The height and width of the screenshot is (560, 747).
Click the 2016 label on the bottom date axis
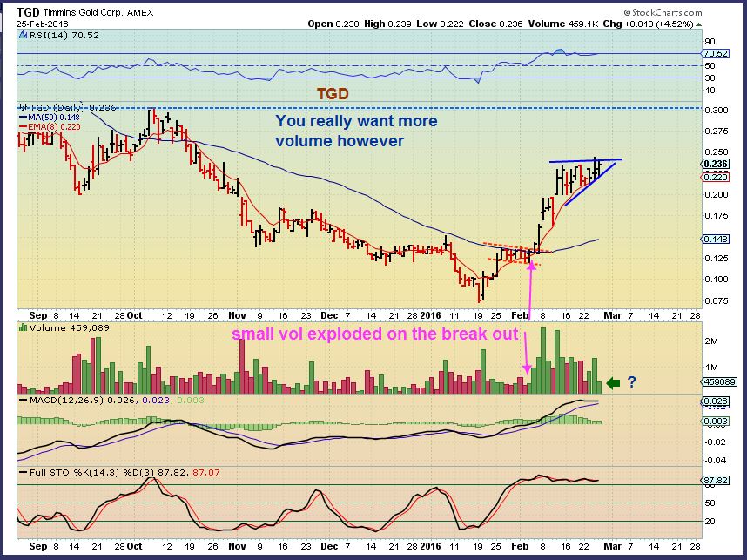pyautogui.click(x=431, y=546)
